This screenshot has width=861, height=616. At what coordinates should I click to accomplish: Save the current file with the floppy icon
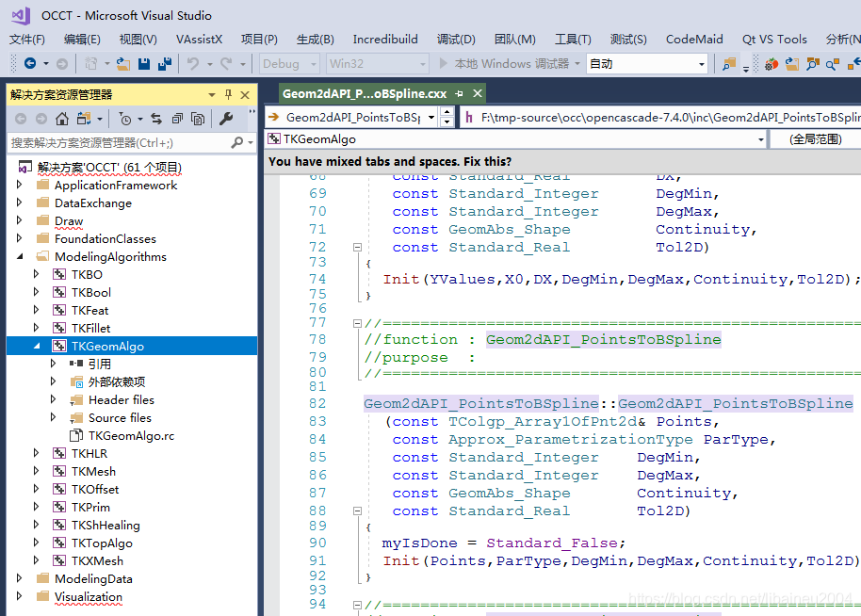(x=144, y=64)
